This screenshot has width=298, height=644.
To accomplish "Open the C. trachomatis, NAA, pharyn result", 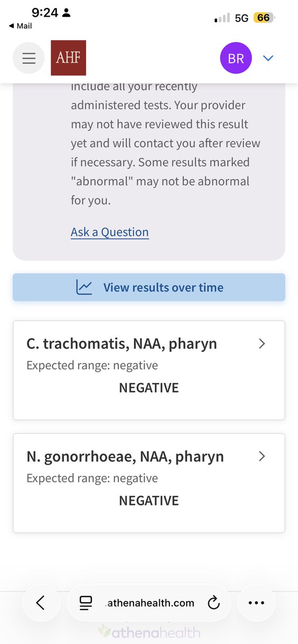I will point(149,370).
